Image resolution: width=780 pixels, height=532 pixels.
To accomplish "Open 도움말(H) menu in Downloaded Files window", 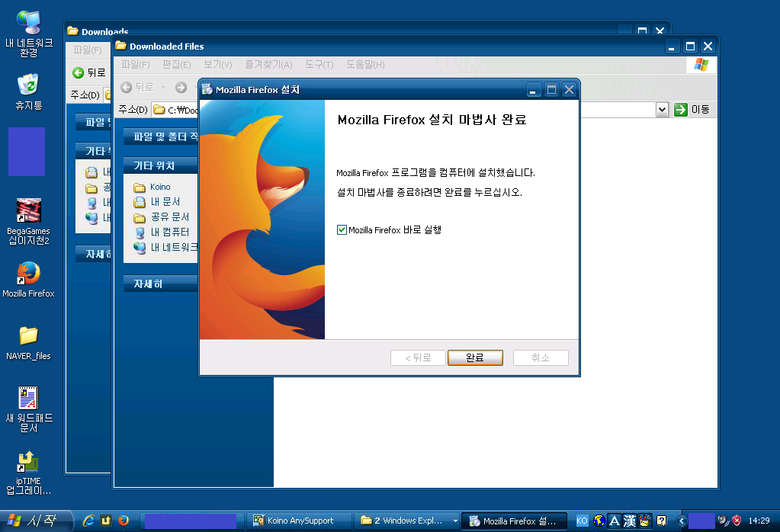I will [x=365, y=65].
